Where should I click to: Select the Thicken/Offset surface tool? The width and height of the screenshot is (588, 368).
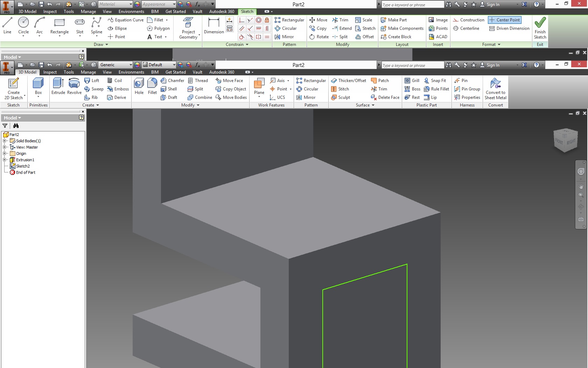click(349, 81)
